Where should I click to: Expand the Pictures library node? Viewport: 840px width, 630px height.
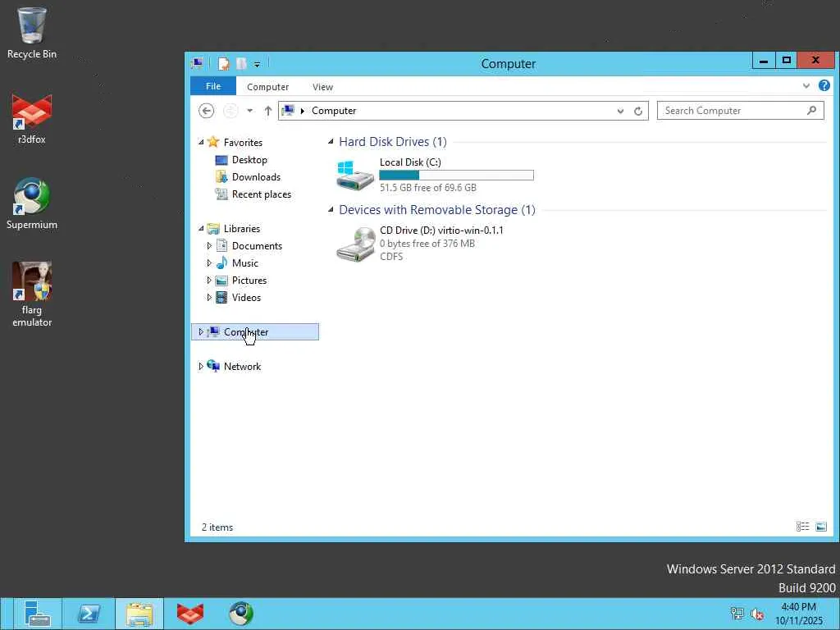pyautogui.click(x=209, y=281)
